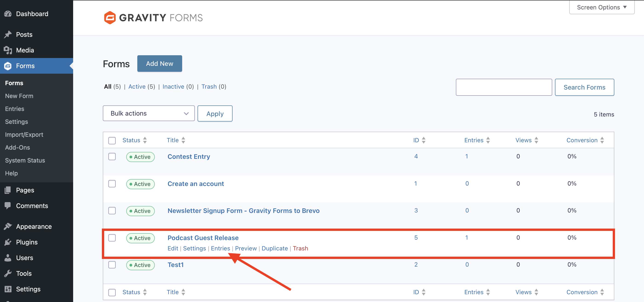
Task: Open New Form in the Forms submenu
Action: point(19,96)
